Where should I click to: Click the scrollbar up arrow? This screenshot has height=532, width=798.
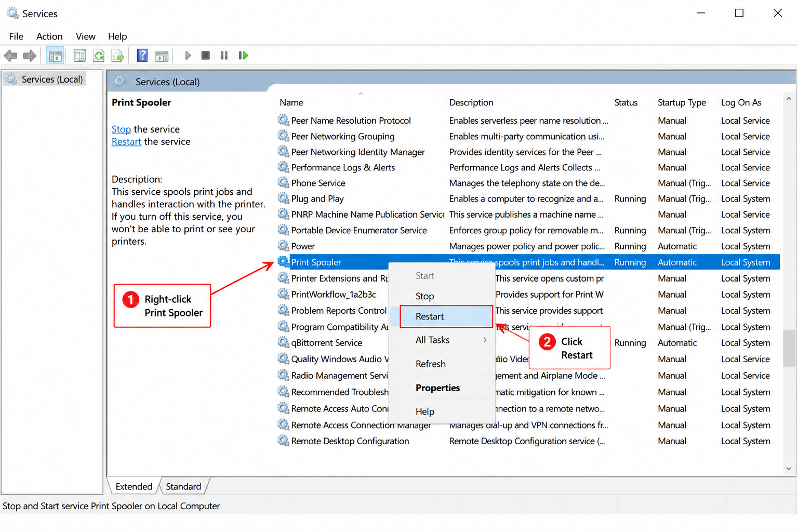pyautogui.click(x=789, y=98)
